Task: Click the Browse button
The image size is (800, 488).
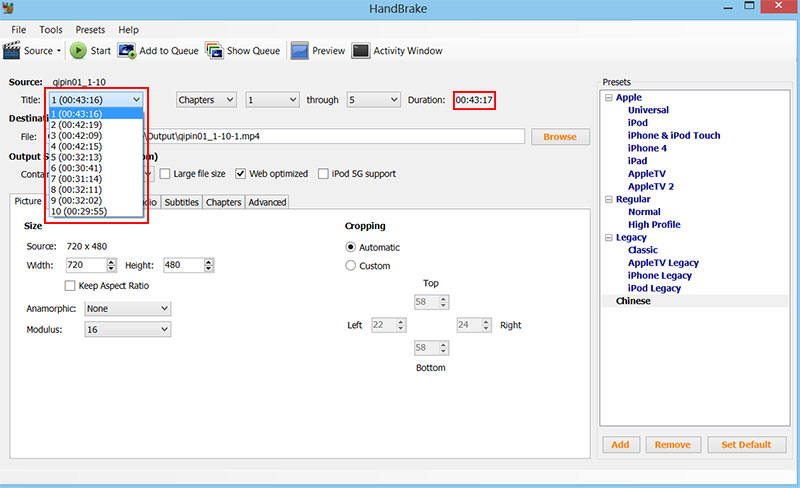Action: point(560,136)
